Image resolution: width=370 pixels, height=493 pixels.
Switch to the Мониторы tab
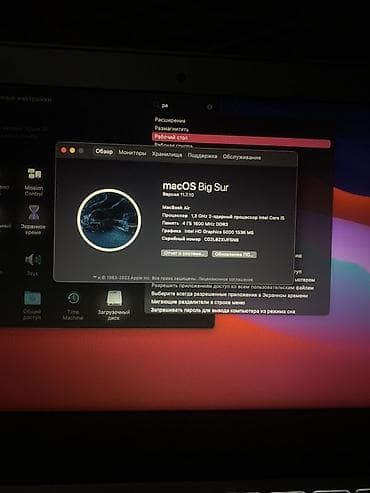132,153
